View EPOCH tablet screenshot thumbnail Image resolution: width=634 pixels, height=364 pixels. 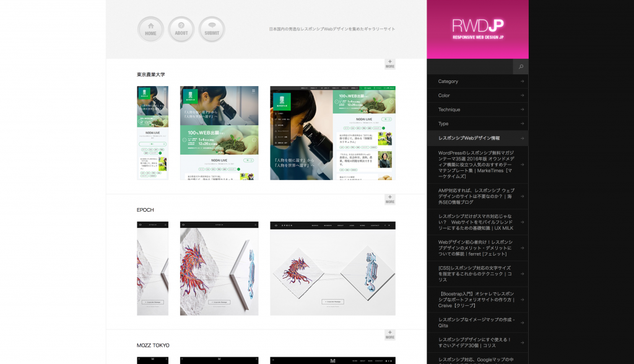[219, 269]
